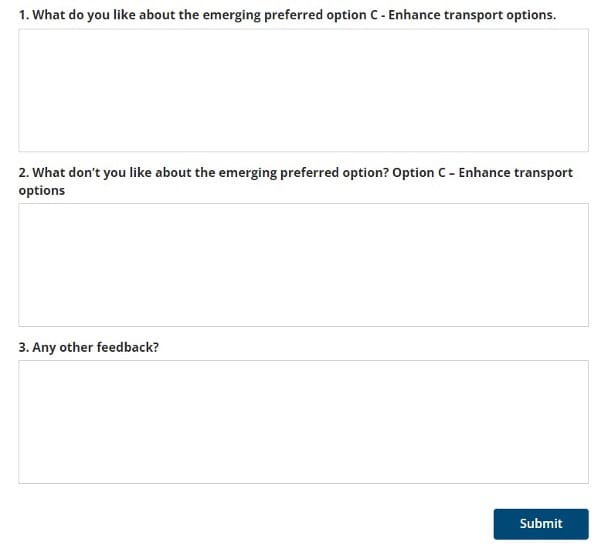Viewport: 602px width, 552px height.
Task: Click the first textarea below question 1
Action: (x=303, y=90)
